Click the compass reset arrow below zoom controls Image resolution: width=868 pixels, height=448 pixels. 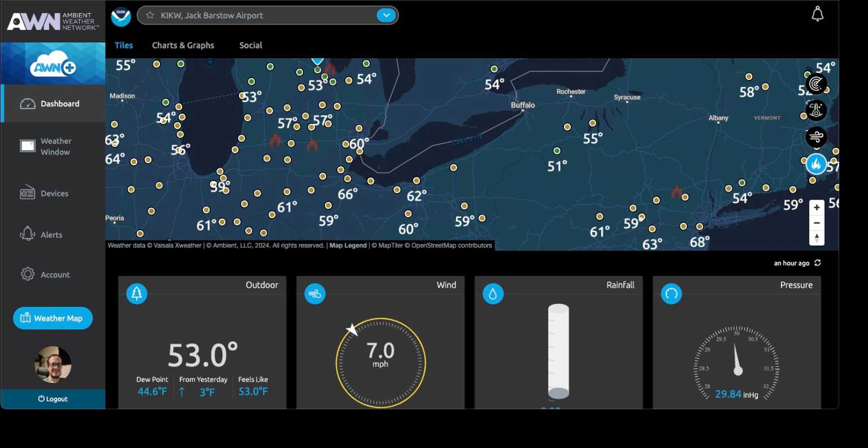(x=816, y=238)
